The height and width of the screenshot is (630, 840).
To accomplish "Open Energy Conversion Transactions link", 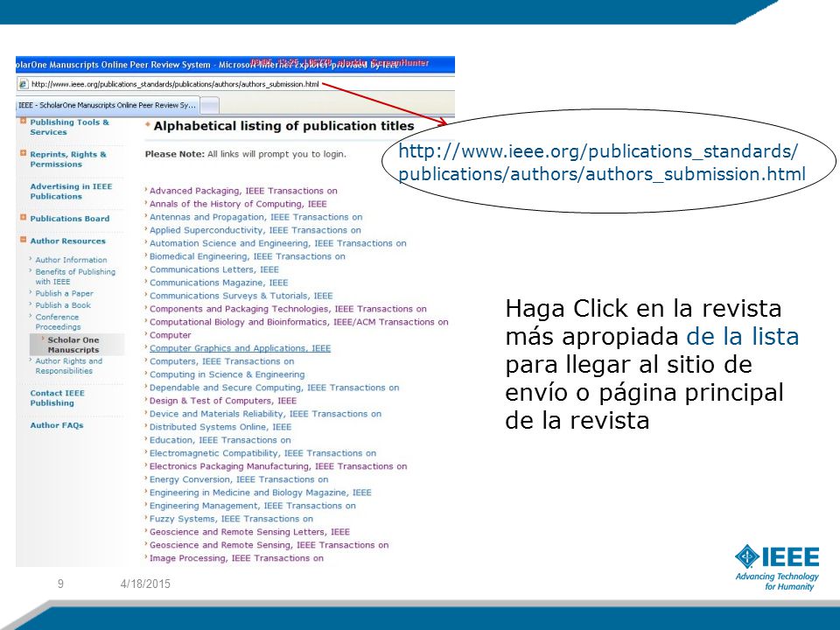I will 239,479.
